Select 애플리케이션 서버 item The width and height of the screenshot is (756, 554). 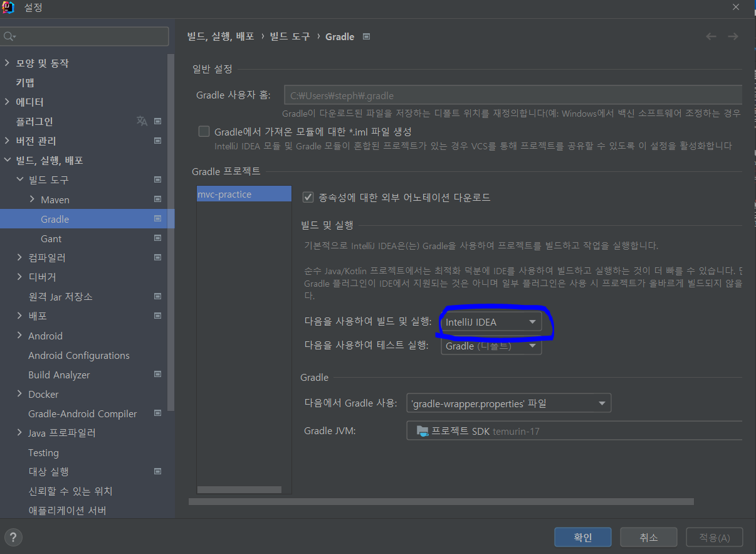click(x=67, y=510)
